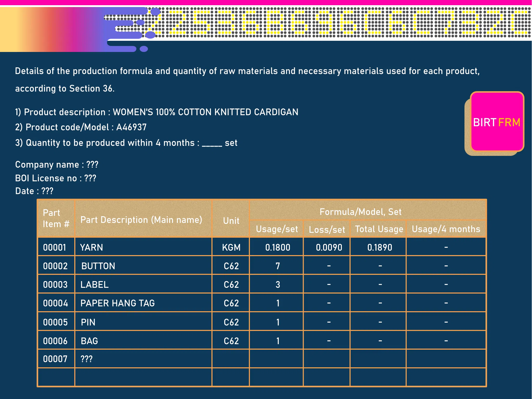Click the purple striped logo in header
Viewport: 532px width, 399px height.
pyautogui.click(x=129, y=29)
